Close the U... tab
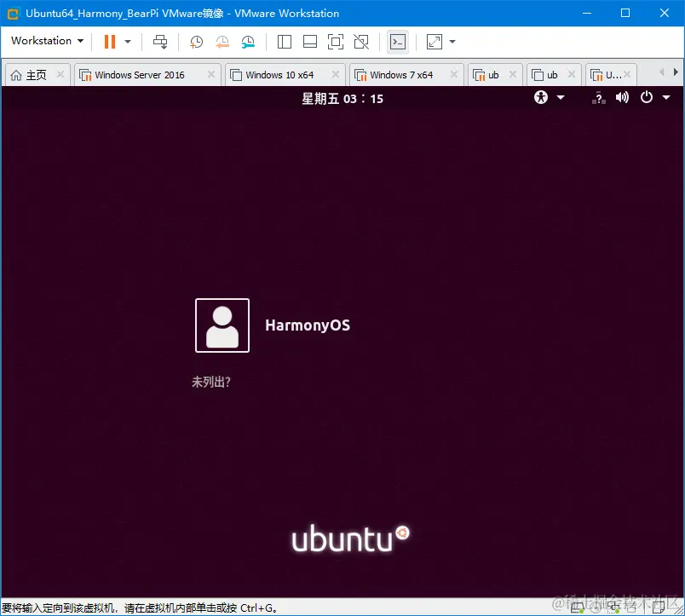 tap(627, 74)
